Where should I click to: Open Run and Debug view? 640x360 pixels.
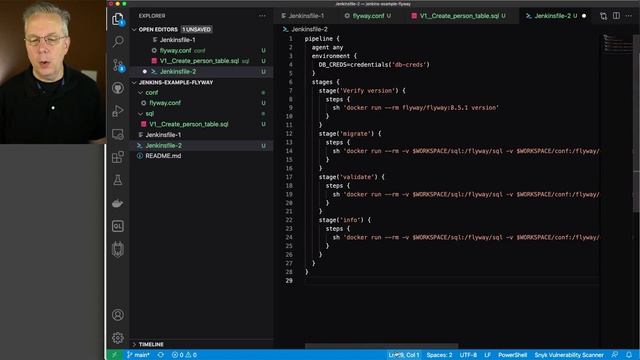(118, 111)
